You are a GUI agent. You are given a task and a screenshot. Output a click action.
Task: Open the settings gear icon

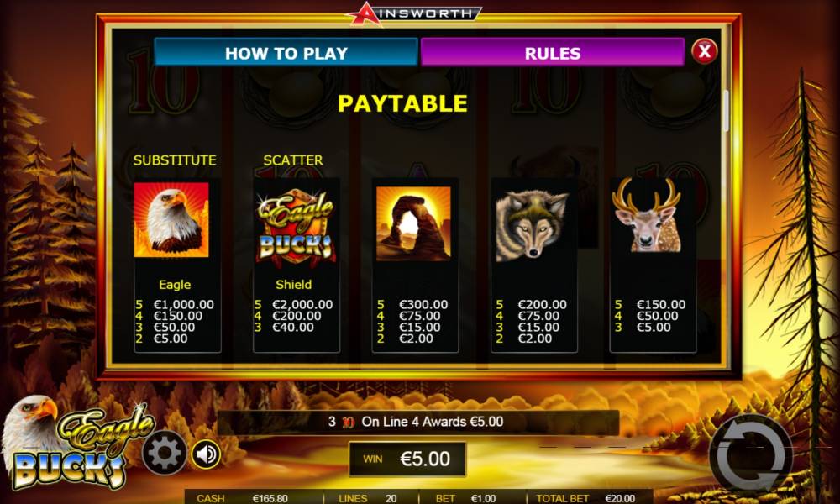click(165, 453)
